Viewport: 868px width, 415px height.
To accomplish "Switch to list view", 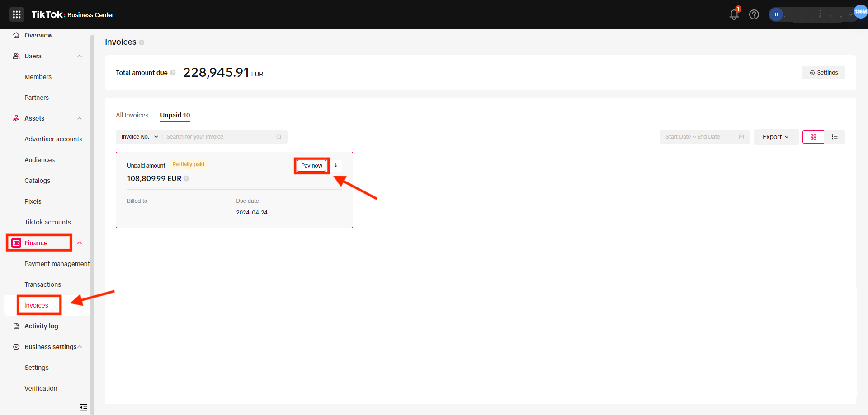I will tap(835, 137).
